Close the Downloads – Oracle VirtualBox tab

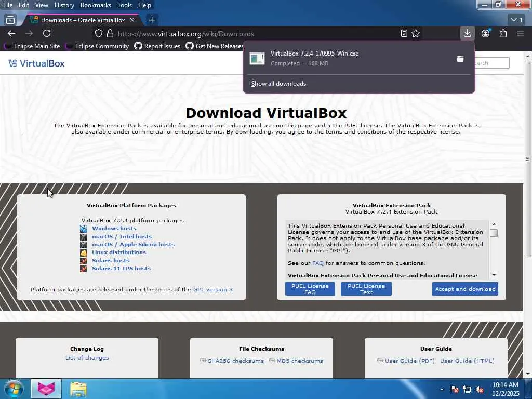pos(132,20)
